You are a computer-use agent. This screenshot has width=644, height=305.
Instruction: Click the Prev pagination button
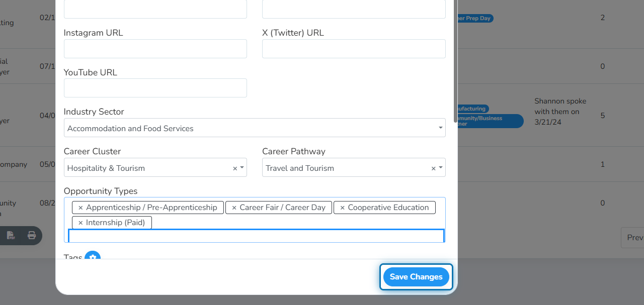pos(633,238)
